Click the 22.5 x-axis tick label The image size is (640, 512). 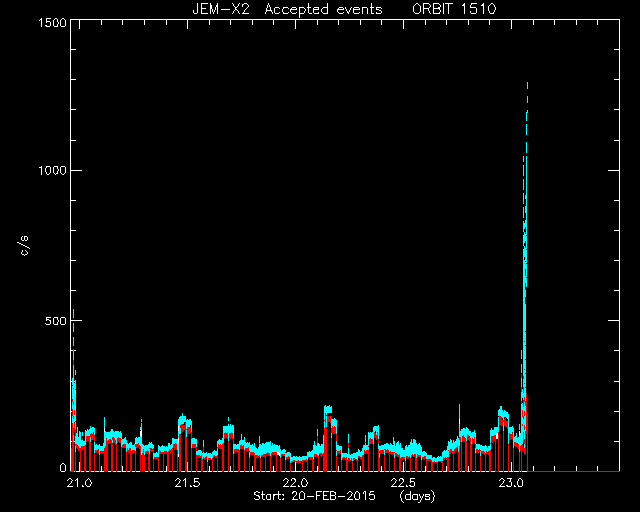pyautogui.click(x=404, y=483)
